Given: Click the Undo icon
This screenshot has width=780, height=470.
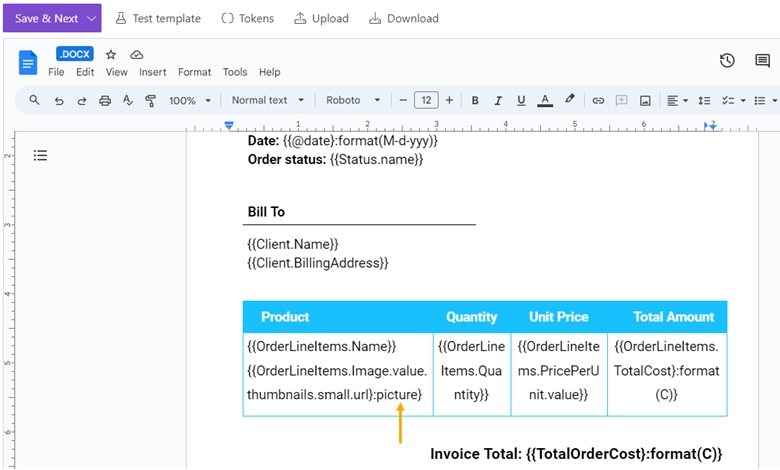Looking at the screenshot, I should coord(59,101).
